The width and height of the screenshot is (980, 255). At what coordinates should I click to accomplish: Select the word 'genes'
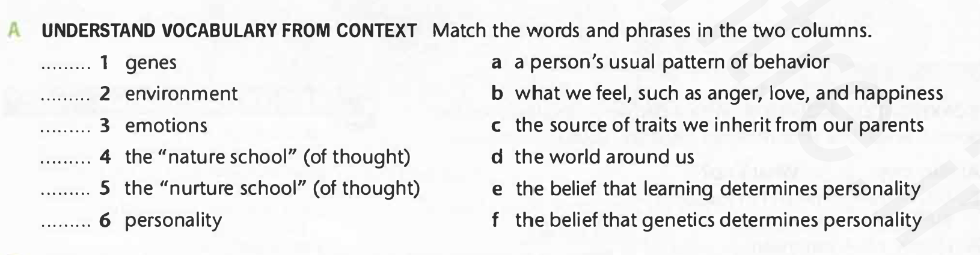(x=151, y=63)
